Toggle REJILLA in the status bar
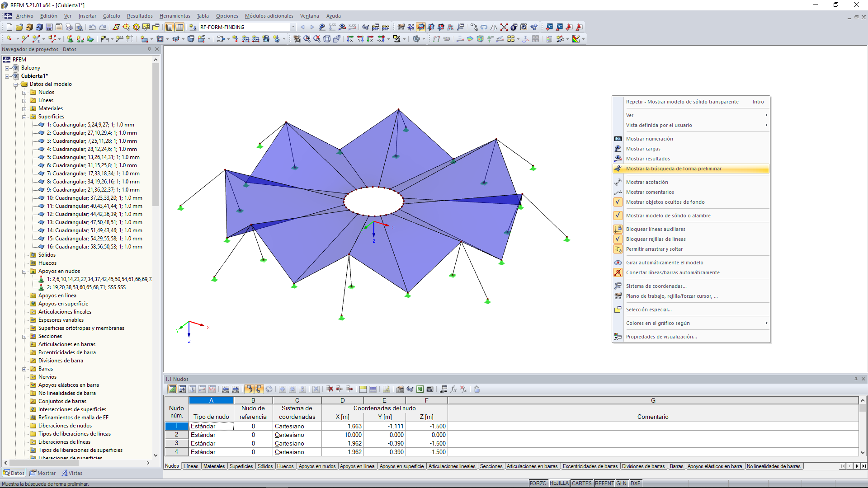The height and width of the screenshot is (488, 868). tap(559, 483)
